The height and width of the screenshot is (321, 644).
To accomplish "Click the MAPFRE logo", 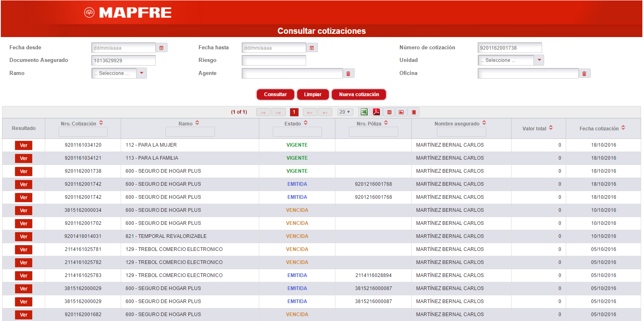I will pyautogui.click(x=128, y=13).
